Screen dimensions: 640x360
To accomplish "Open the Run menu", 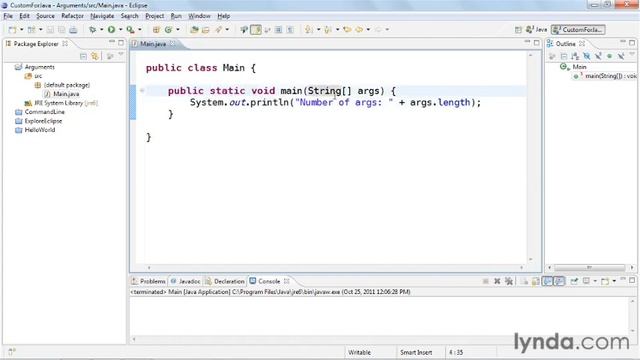I will coord(176,16).
